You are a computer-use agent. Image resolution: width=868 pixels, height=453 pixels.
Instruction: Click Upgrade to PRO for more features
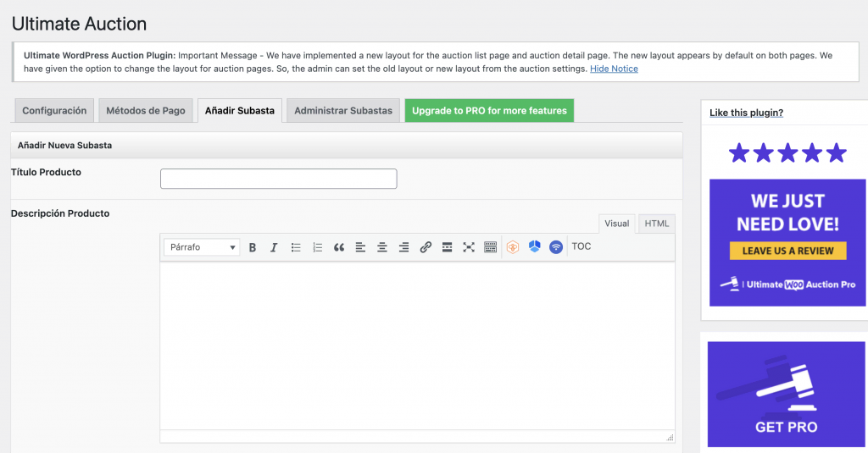click(x=489, y=111)
